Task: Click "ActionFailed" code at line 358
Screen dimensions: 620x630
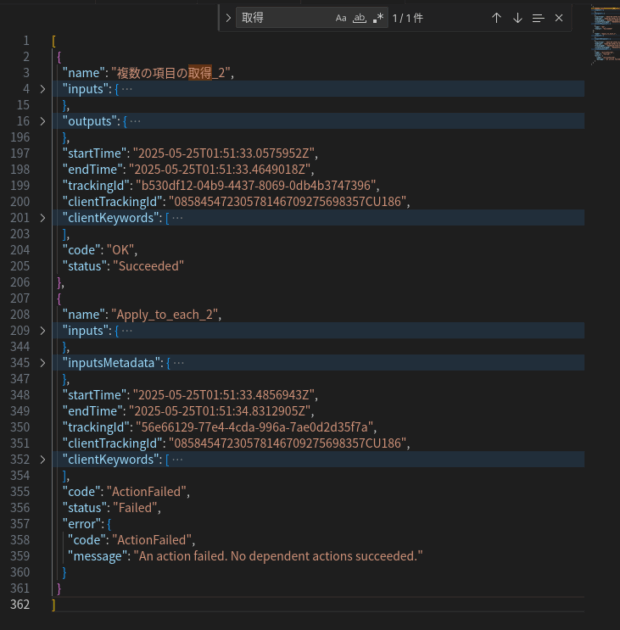Action: pyautogui.click(x=151, y=540)
